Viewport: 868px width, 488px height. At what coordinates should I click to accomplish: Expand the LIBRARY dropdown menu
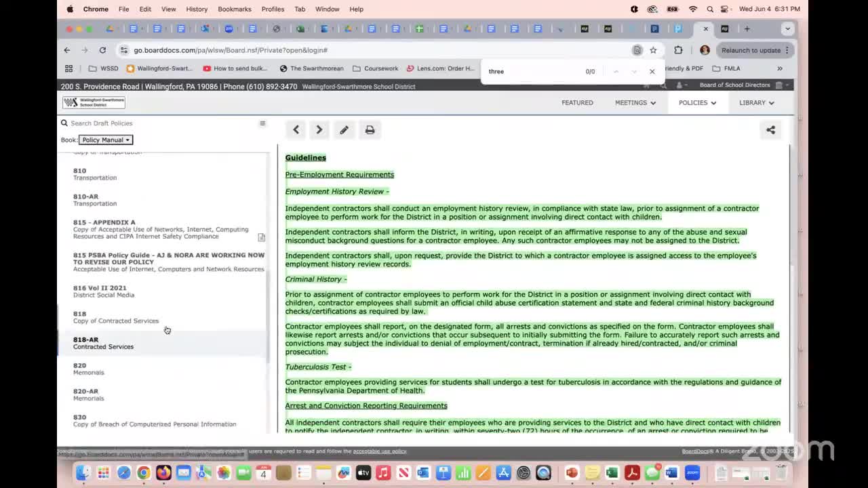[x=756, y=102]
